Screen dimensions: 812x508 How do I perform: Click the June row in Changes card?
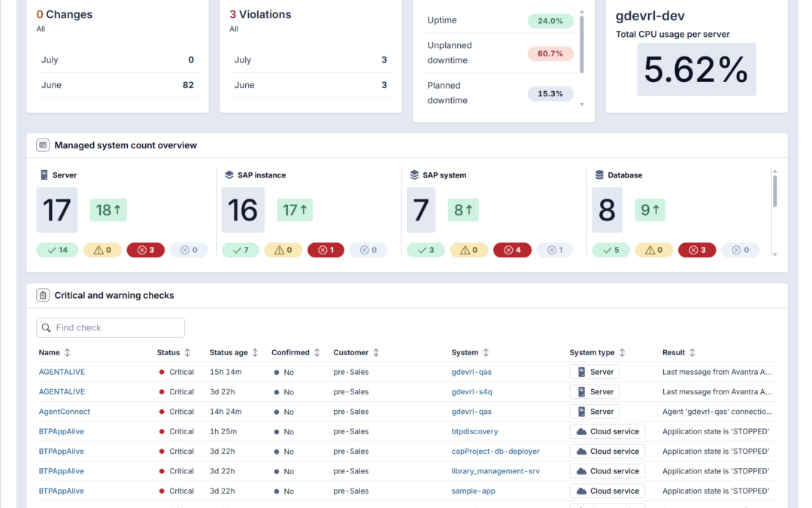[117, 85]
